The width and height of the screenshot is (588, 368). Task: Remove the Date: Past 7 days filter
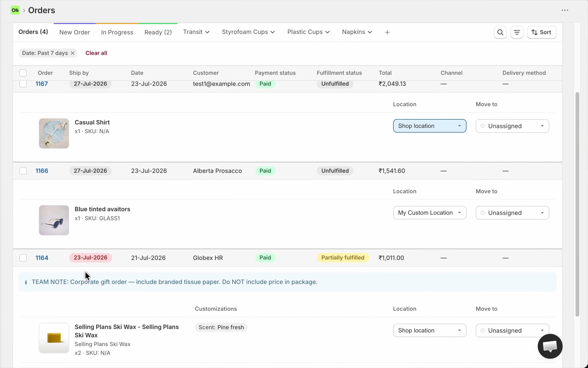coord(72,53)
